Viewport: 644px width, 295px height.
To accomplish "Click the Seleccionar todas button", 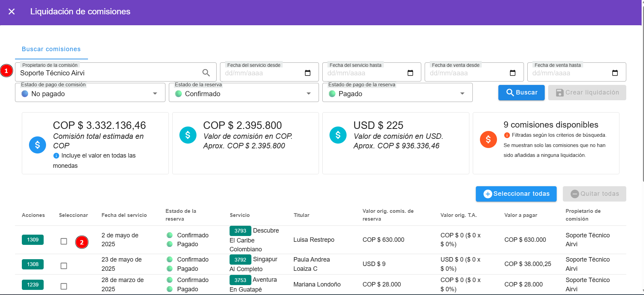I will click(516, 194).
